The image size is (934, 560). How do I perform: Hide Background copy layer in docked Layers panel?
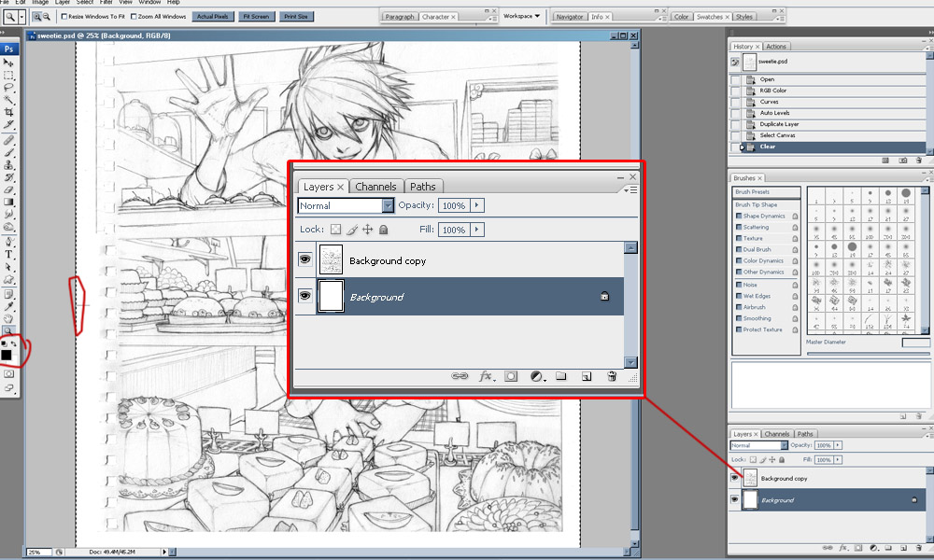734,478
